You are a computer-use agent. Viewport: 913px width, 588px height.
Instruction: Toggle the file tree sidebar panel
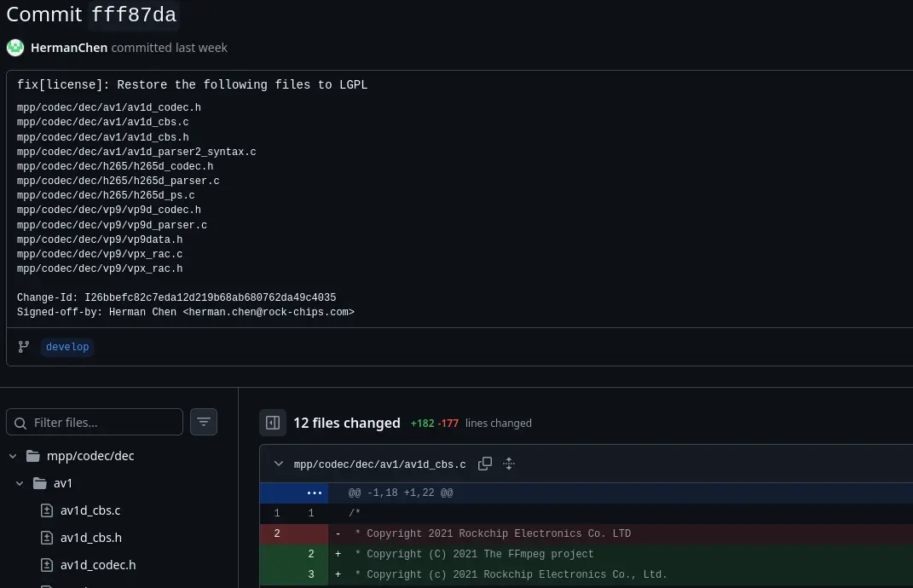[x=273, y=423]
